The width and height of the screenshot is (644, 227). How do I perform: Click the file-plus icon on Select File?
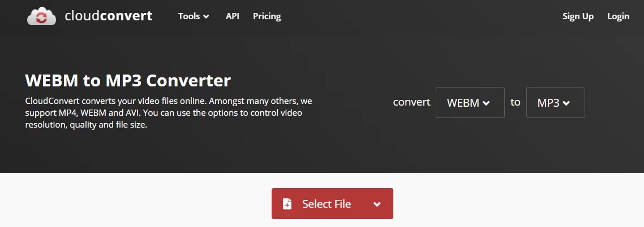[287, 204]
